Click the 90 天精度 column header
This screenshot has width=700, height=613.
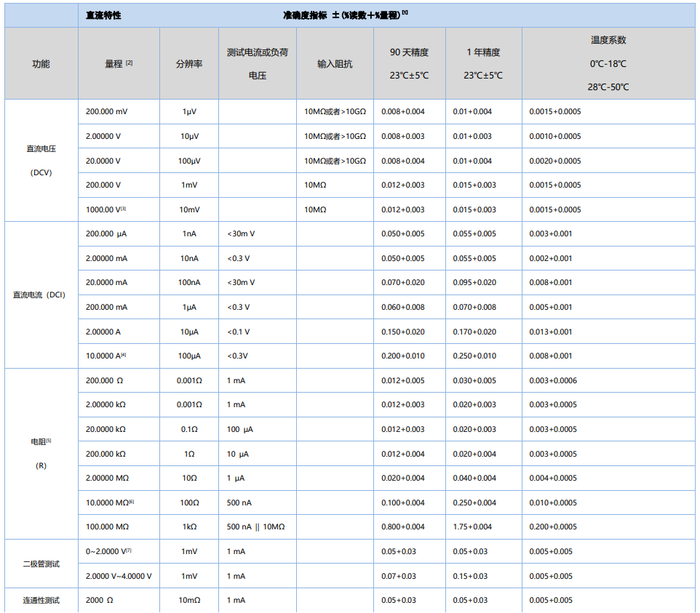click(409, 52)
